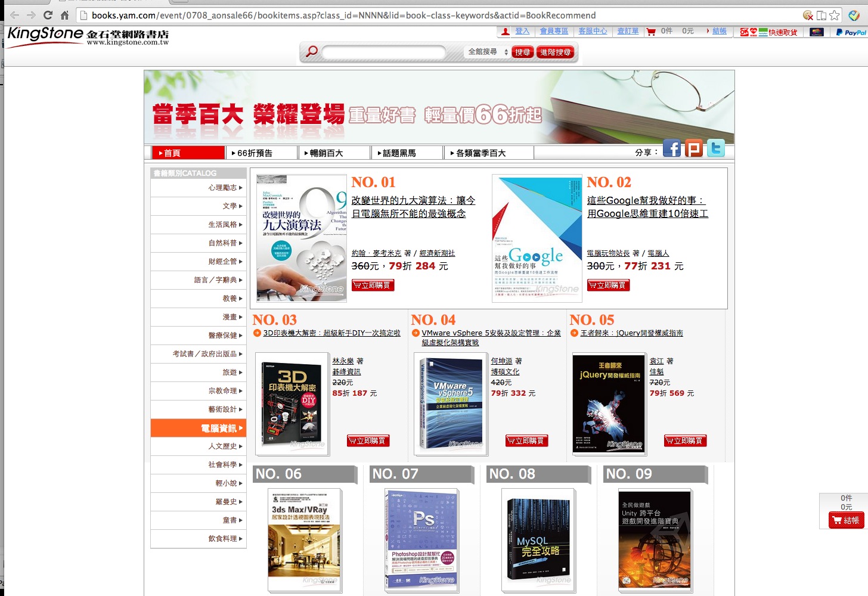Buy the NO. 05 jQuery book now
Viewport: 868px width, 596px height.
(x=686, y=440)
